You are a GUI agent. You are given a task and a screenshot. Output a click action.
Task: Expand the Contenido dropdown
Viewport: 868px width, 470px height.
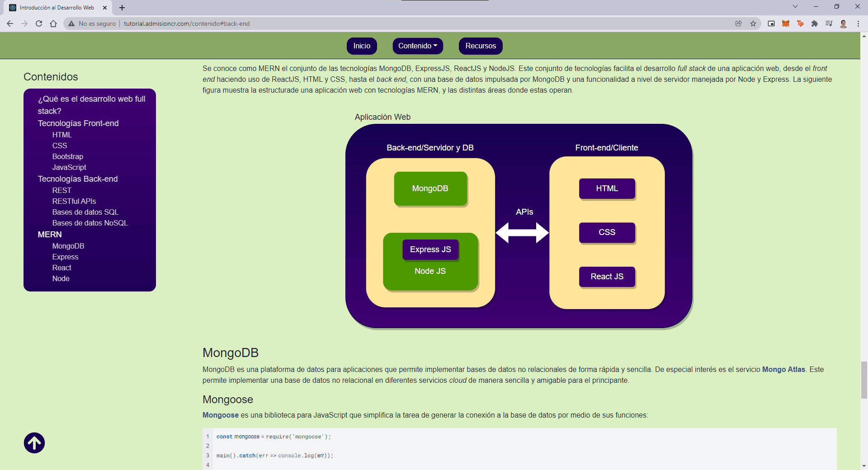coord(418,46)
